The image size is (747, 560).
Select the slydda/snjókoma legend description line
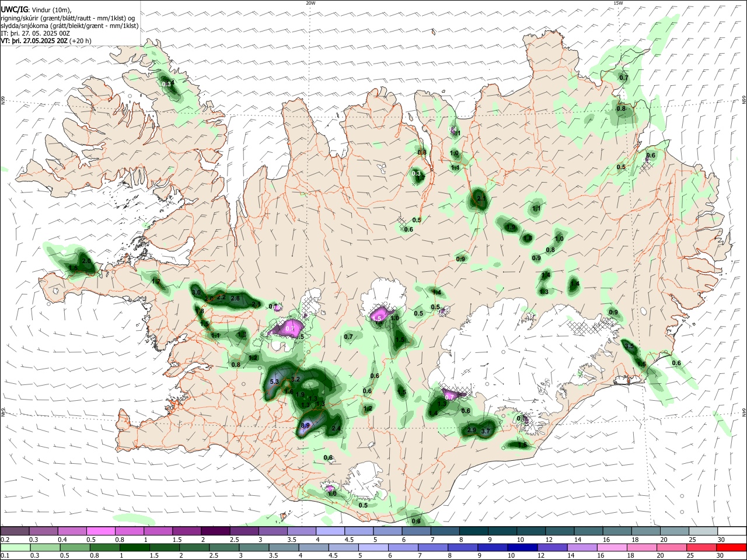[69, 26]
